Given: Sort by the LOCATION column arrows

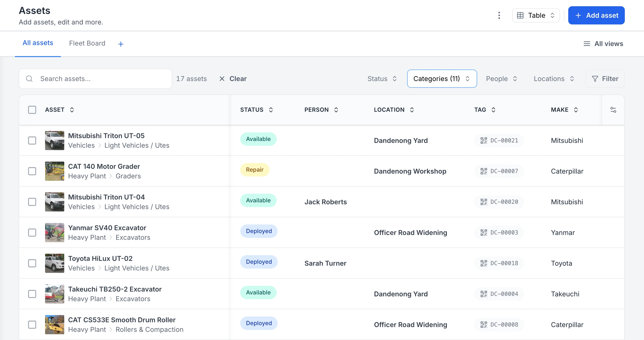Looking at the screenshot, I should (x=412, y=110).
